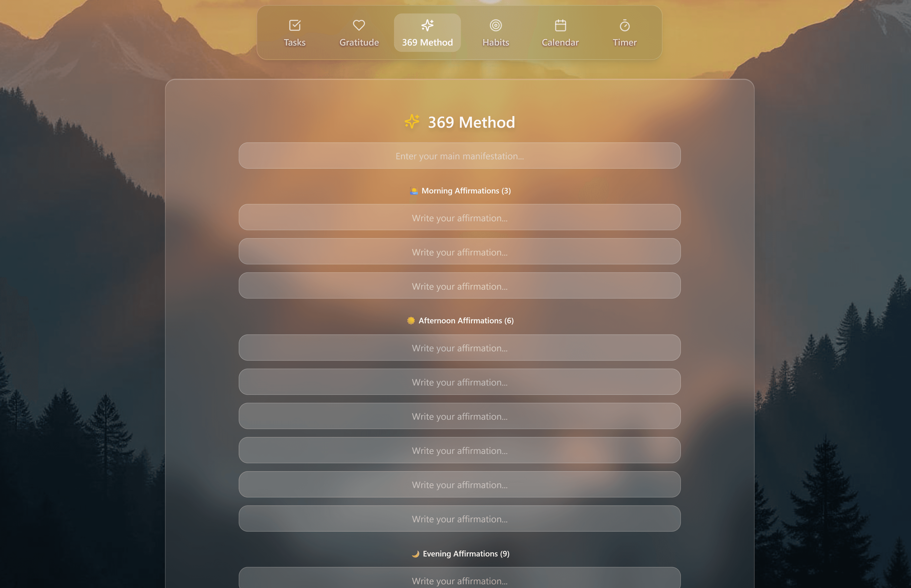Go to the Calendar tab label
Image resolution: width=911 pixels, height=588 pixels.
[560, 42]
